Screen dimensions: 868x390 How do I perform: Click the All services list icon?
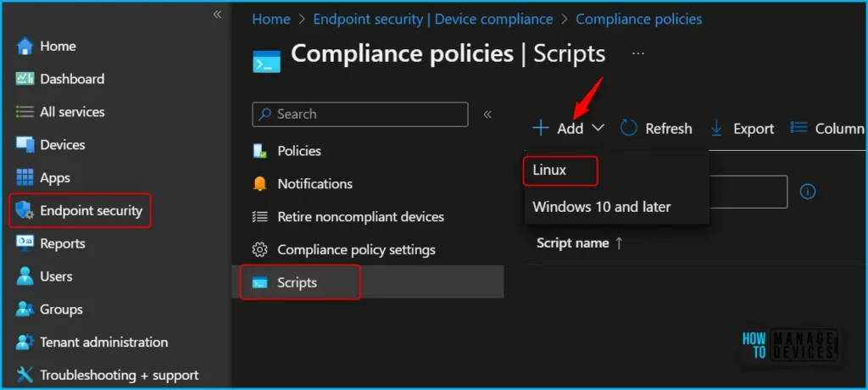tap(25, 111)
